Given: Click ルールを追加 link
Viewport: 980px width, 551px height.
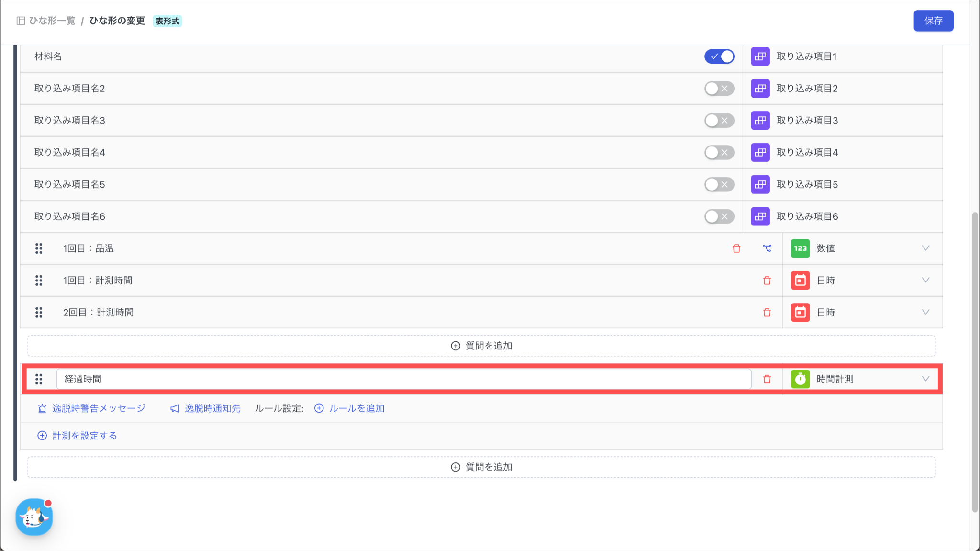Looking at the screenshot, I should [x=356, y=408].
